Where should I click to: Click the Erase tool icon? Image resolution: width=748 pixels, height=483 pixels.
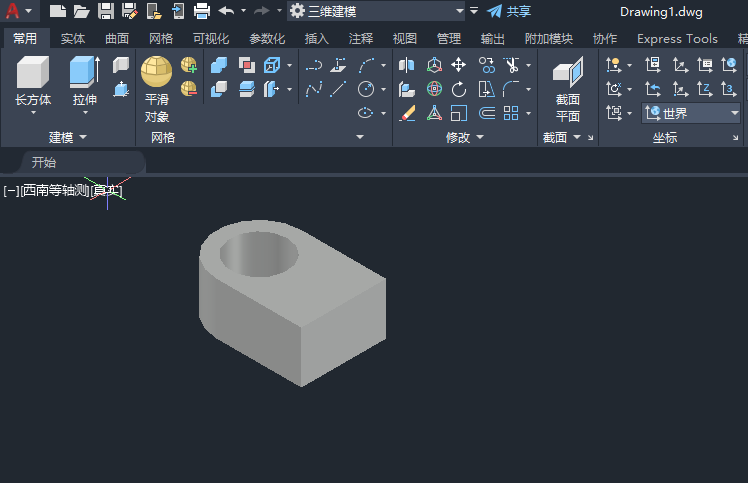(x=407, y=113)
